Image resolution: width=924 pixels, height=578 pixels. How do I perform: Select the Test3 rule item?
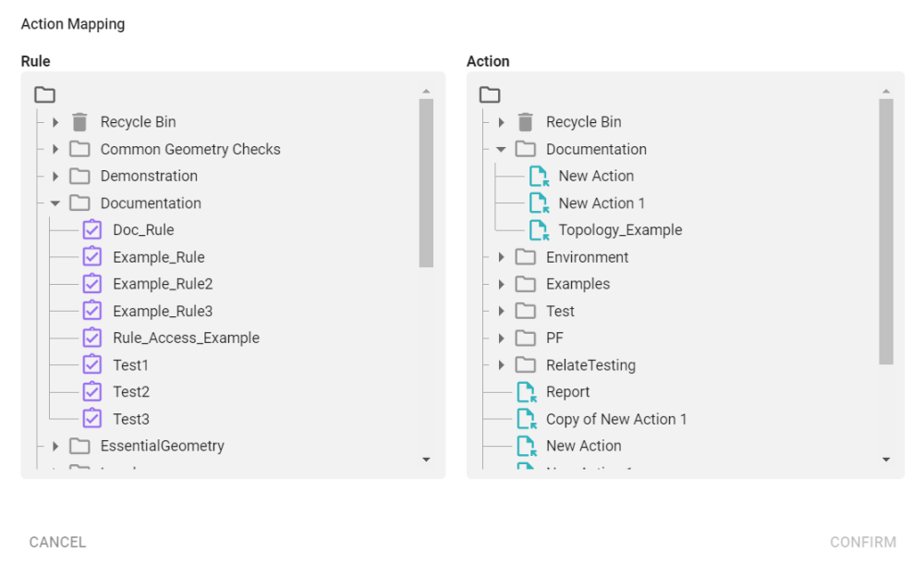click(x=131, y=419)
